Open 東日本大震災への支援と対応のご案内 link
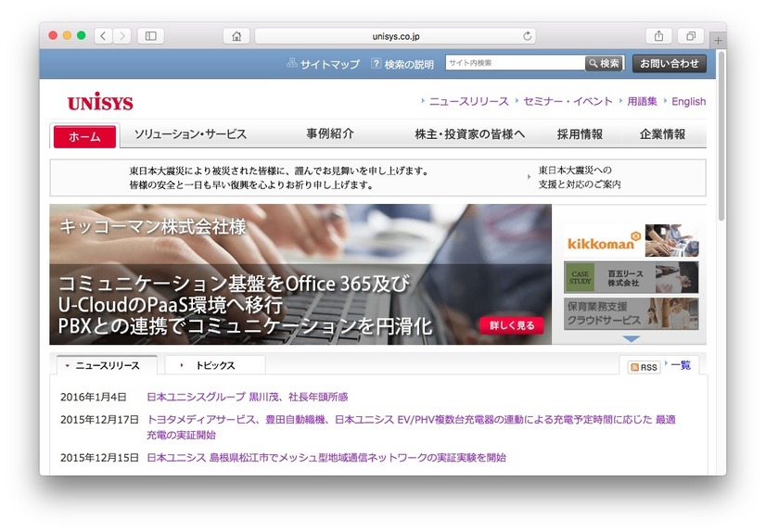 coord(579,177)
